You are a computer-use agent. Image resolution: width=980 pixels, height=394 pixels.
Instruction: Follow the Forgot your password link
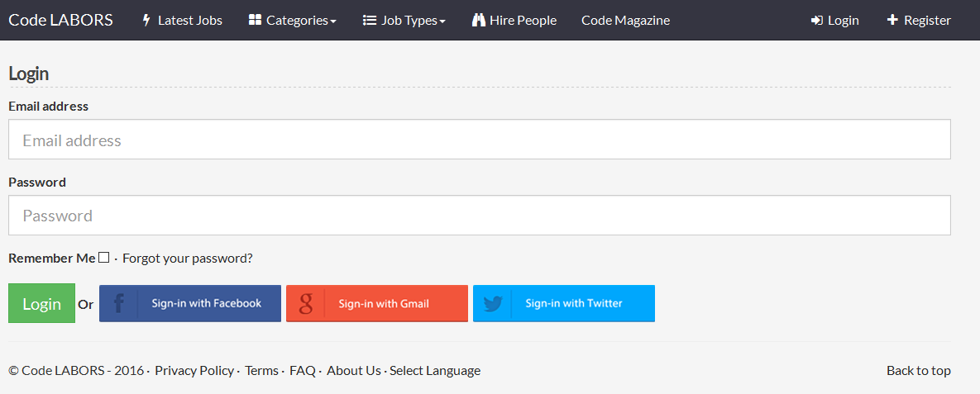[188, 258]
